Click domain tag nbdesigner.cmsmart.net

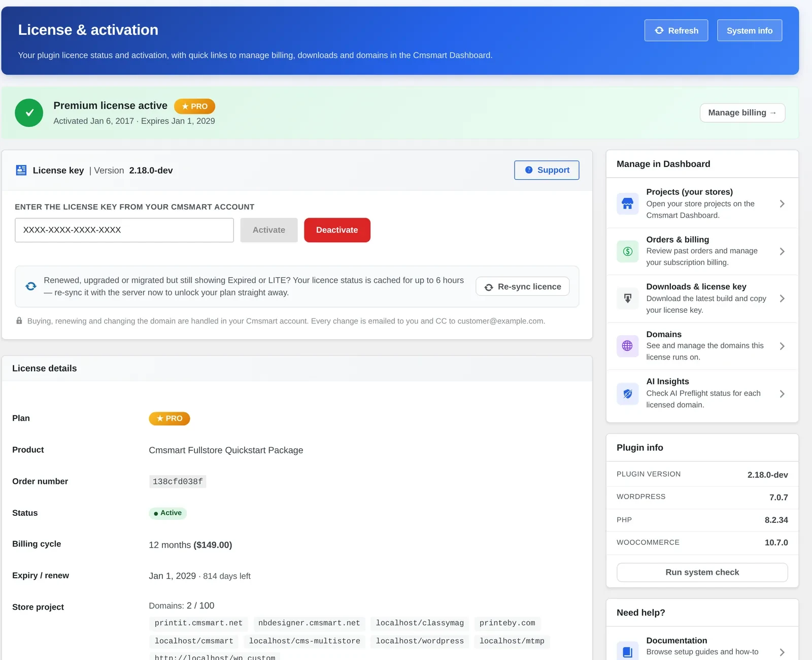pyautogui.click(x=309, y=623)
